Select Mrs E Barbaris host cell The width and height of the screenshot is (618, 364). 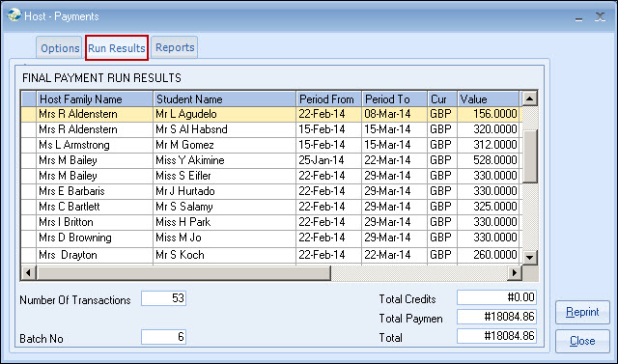[95, 191]
